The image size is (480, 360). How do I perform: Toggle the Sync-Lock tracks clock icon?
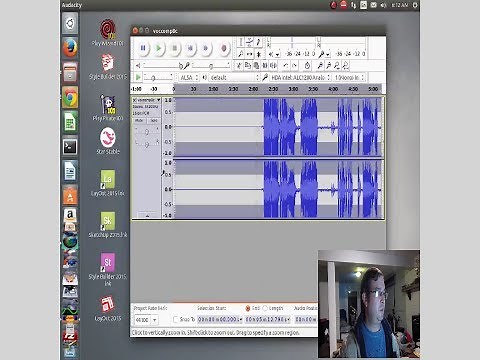pos(307,65)
